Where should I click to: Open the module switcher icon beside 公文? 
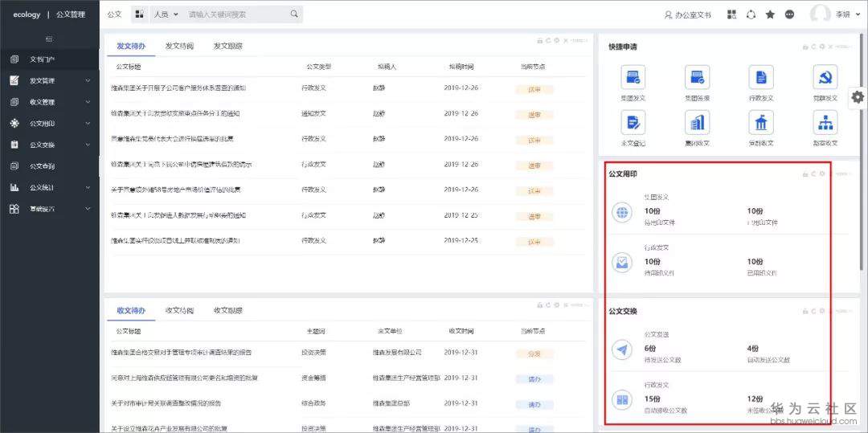click(140, 14)
